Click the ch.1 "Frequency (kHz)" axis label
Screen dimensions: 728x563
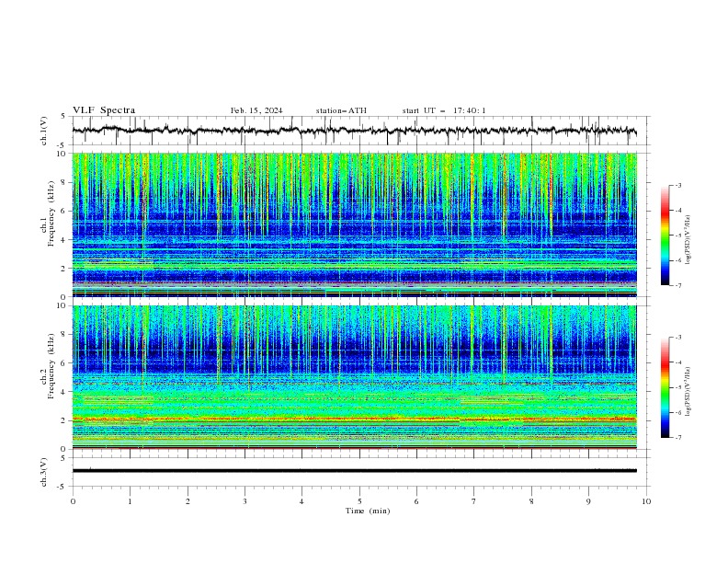[x=51, y=212]
